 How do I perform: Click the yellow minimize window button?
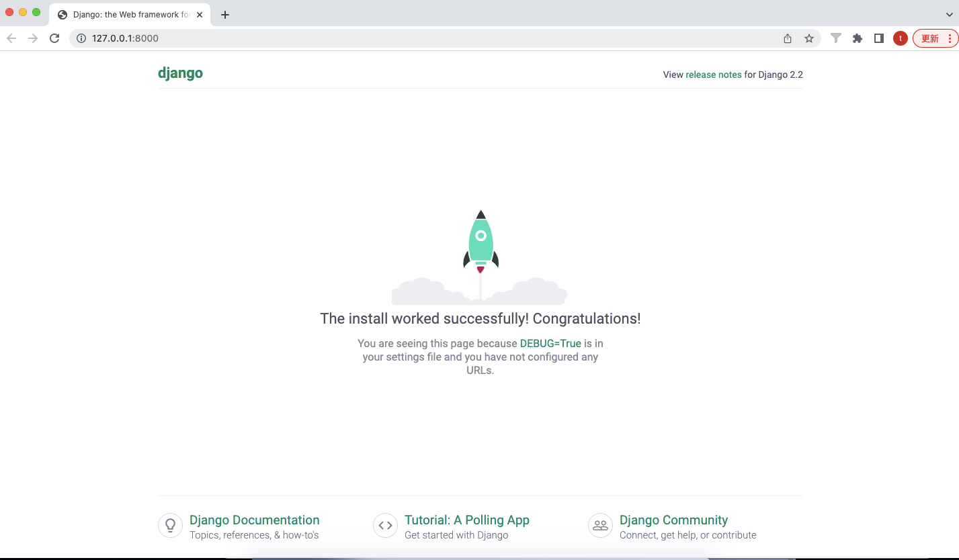[23, 12]
